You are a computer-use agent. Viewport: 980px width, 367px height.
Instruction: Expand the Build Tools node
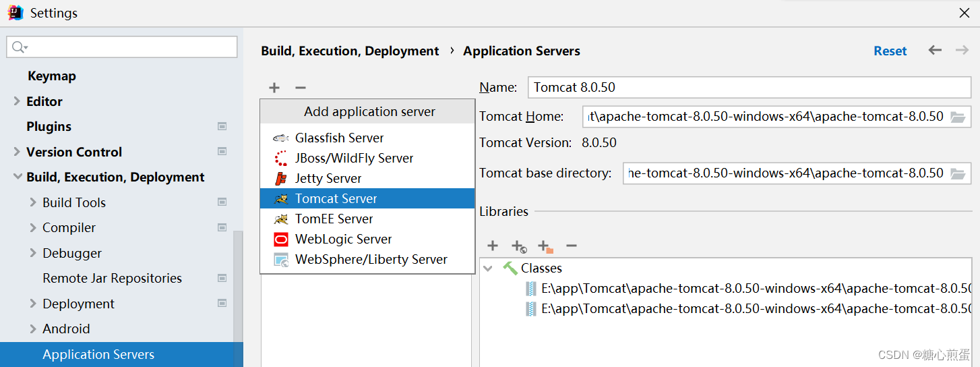click(x=33, y=202)
